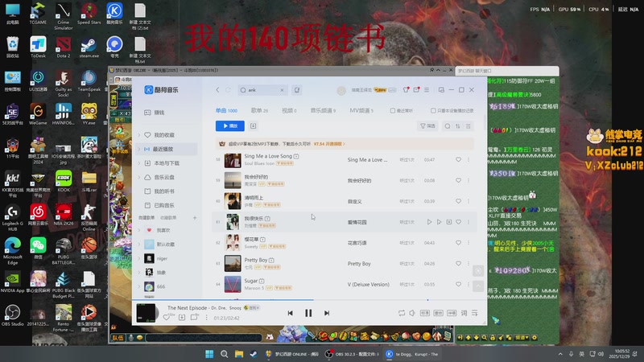This screenshot has width=644, height=362.
Task: Expand the 666 playlist
Action: (139, 286)
